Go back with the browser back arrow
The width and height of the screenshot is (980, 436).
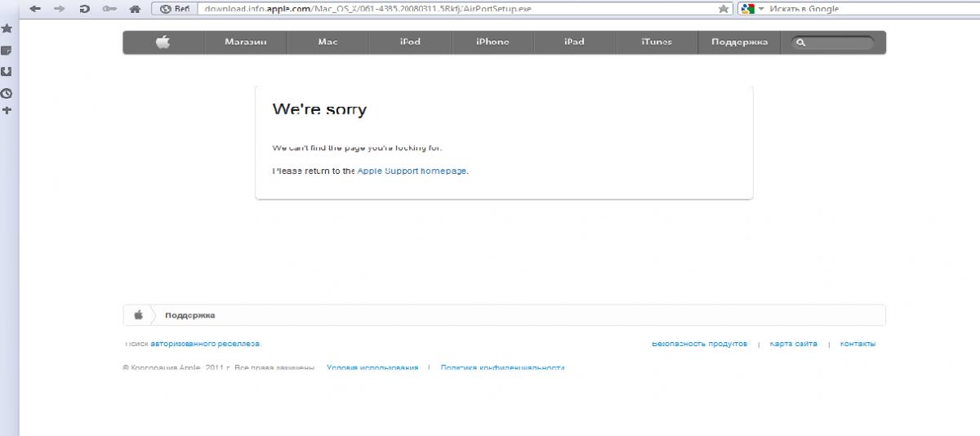click(35, 8)
